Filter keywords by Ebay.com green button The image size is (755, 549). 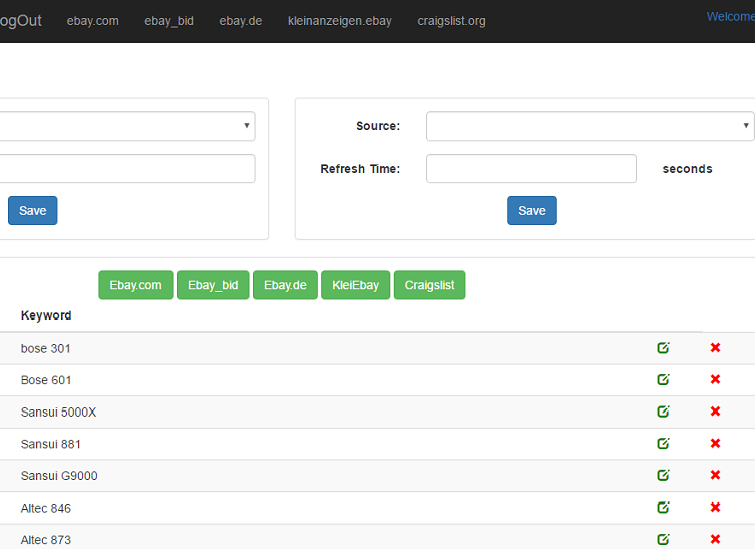136,285
